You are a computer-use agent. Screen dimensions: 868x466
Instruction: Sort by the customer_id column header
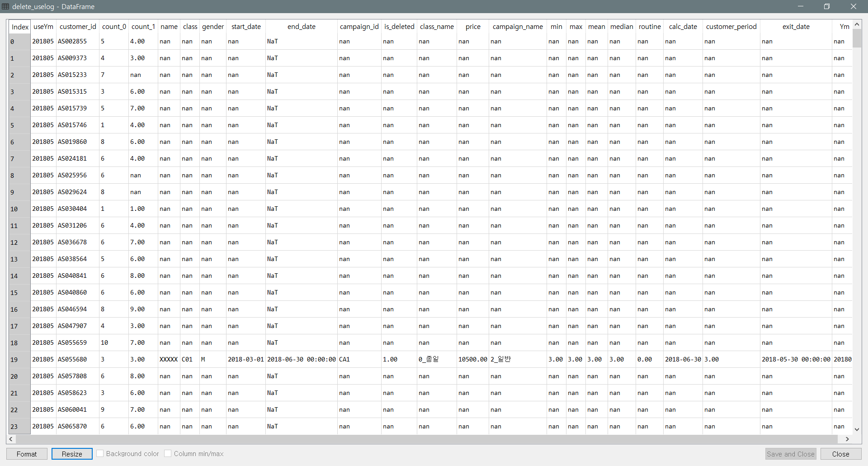78,27
